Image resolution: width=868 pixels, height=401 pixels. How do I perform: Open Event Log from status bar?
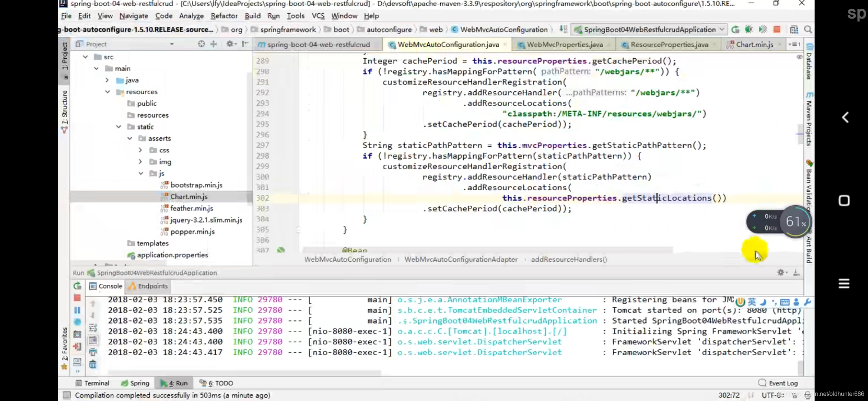[778, 383]
